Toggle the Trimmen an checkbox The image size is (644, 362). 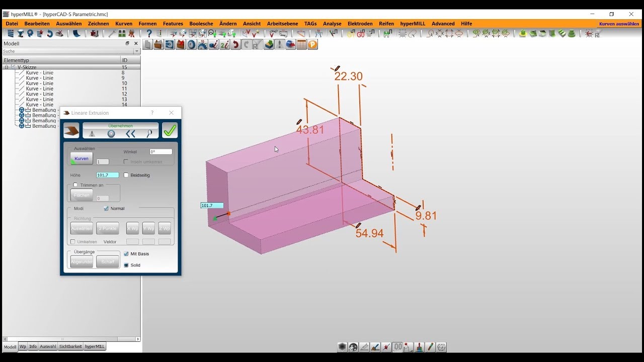[75, 185]
